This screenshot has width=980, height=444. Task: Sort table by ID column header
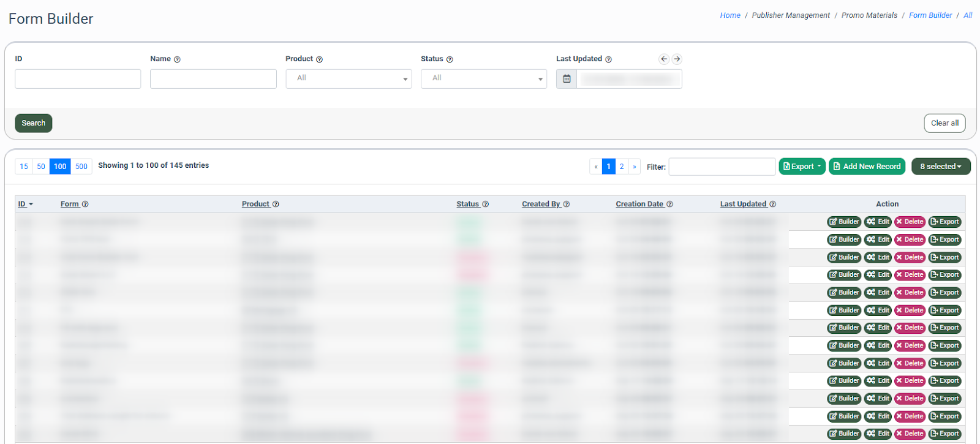click(22, 205)
